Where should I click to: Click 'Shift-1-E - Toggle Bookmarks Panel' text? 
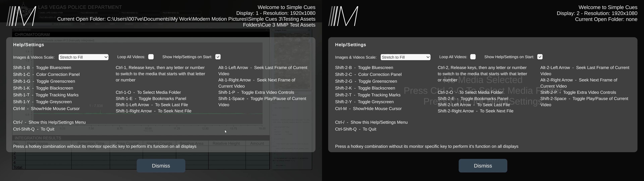151,99
